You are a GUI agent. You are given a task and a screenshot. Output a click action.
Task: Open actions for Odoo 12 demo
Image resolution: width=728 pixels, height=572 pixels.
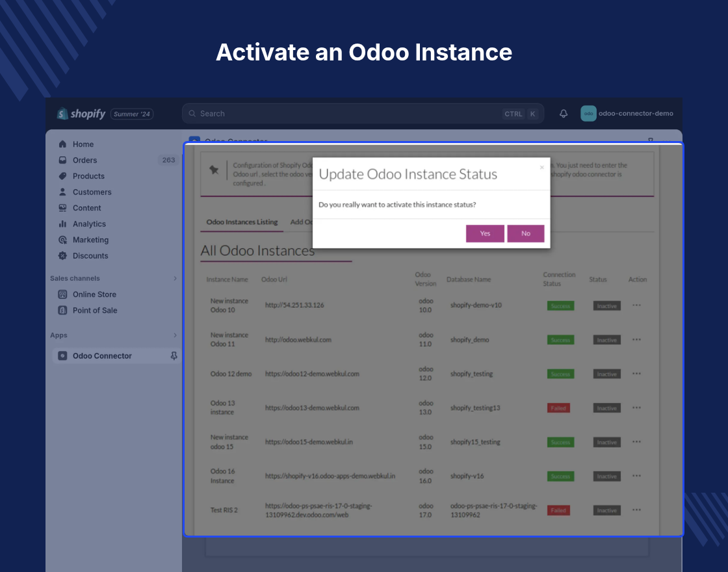tap(636, 373)
